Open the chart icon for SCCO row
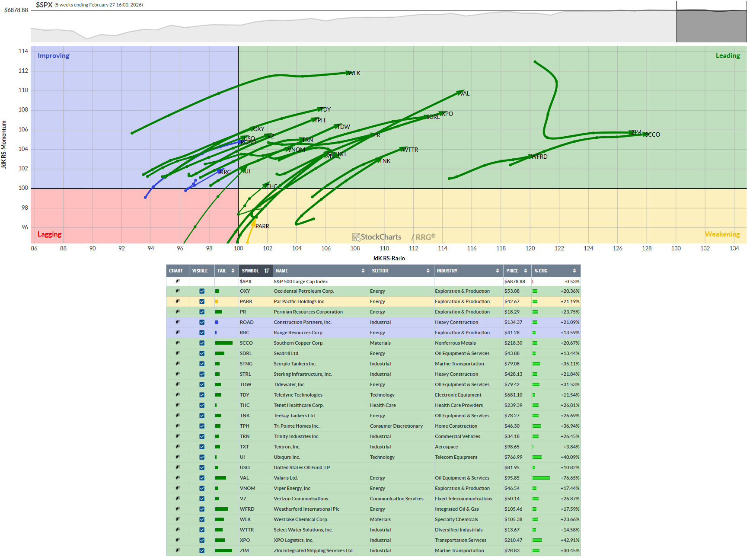 [x=178, y=343]
